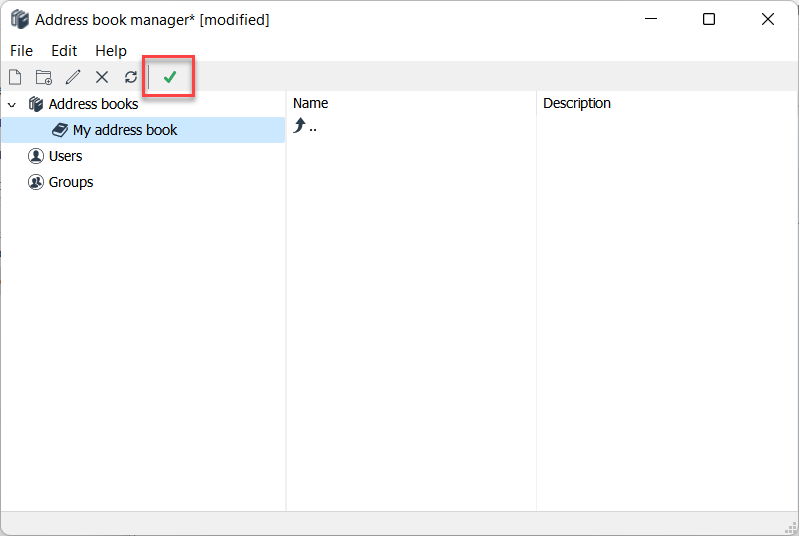Click the Edit pencil toolbar icon
This screenshot has width=799, height=536.
click(x=72, y=77)
